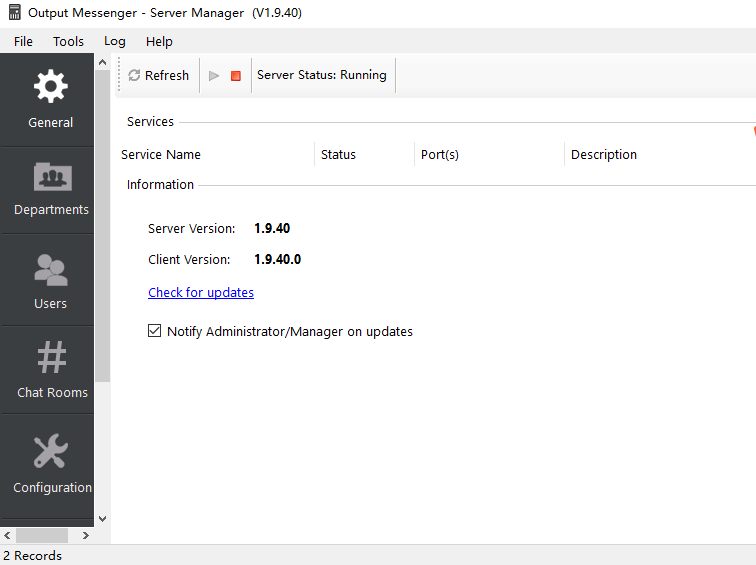Click the 2 Records status bar text
This screenshot has height=565, width=756.
pos(33,555)
